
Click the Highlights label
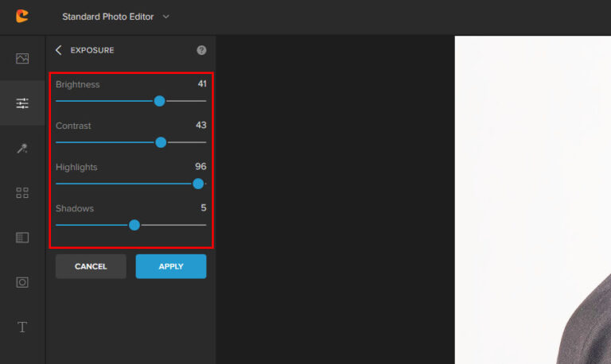click(x=76, y=167)
